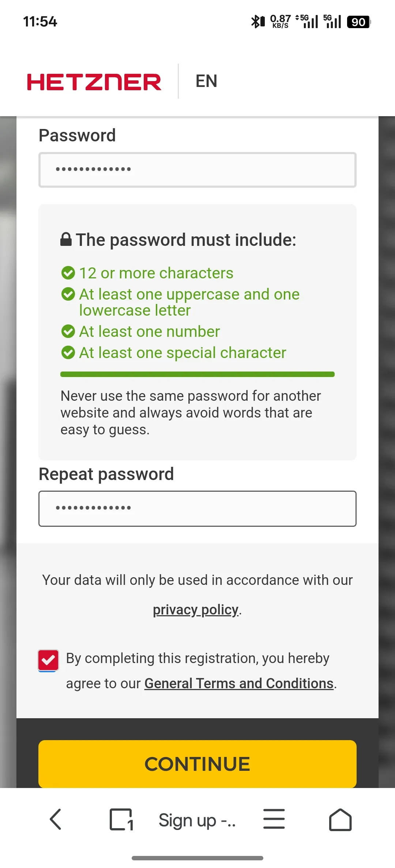Tap the uppercase and lowercase requirement checkmark
This screenshot has height=868, width=395.
[68, 294]
